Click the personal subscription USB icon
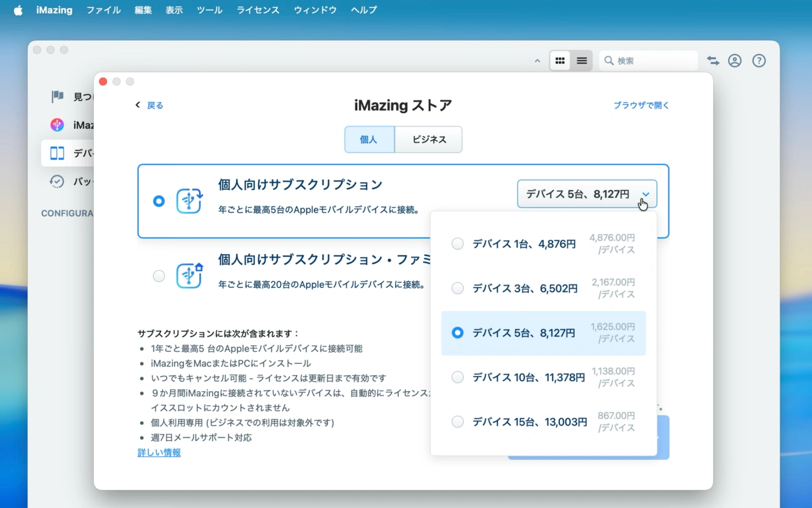The width and height of the screenshot is (812, 508). click(x=189, y=201)
